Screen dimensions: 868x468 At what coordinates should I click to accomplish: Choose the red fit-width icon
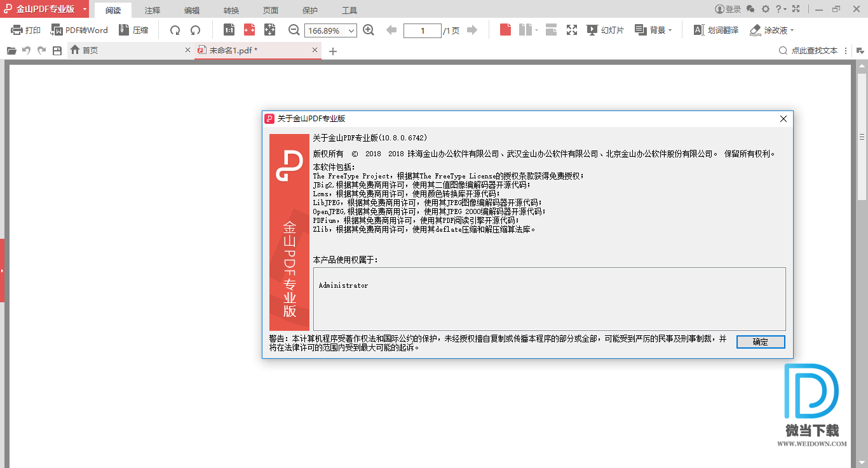click(x=250, y=30)
